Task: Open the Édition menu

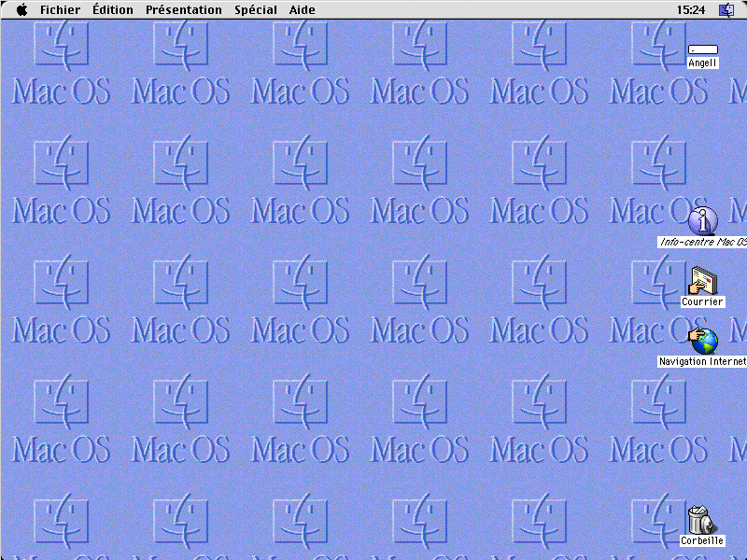Action: click(x=113, y=9)
